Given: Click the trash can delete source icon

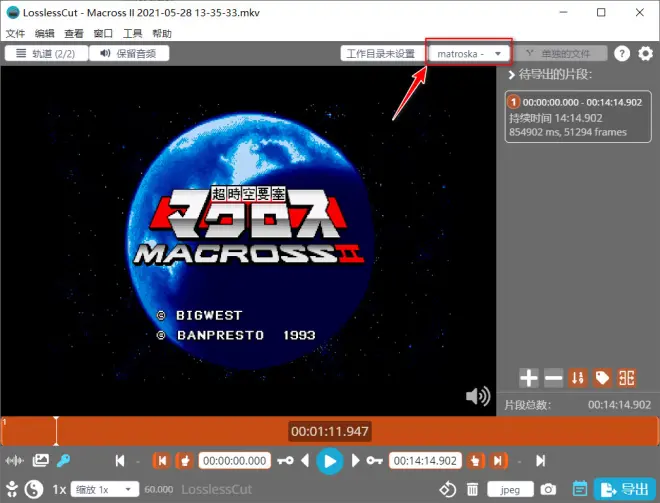Looking at the screenshot, I should click(473, 490).
